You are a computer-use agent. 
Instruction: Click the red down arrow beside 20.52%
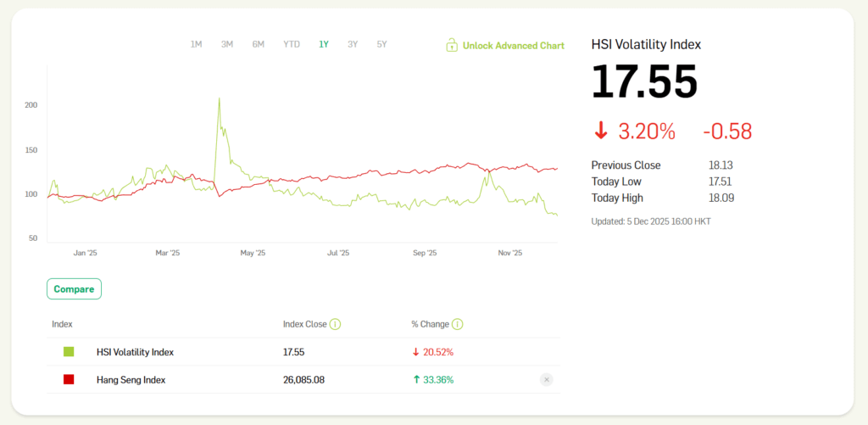click(416, 352)
